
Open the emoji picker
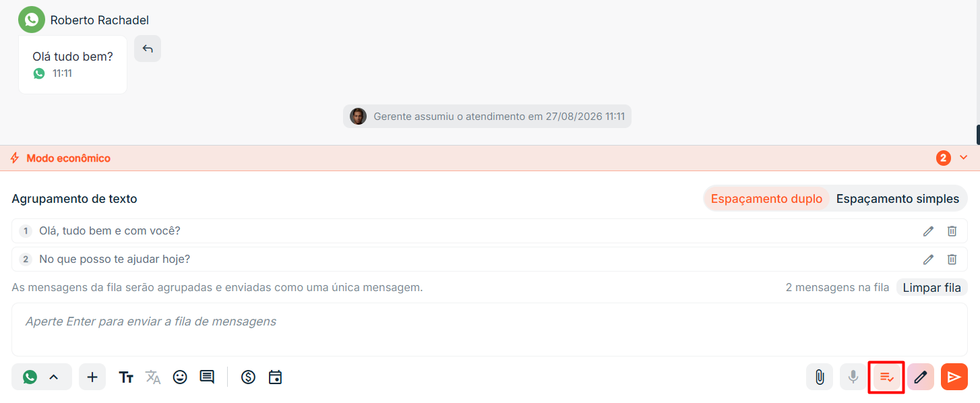pos(180,377)
